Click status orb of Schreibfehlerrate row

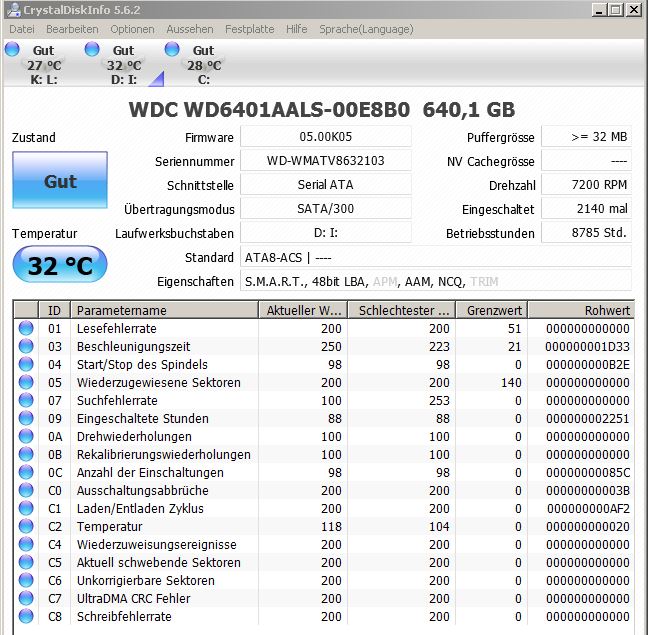[x=26, y=616]
